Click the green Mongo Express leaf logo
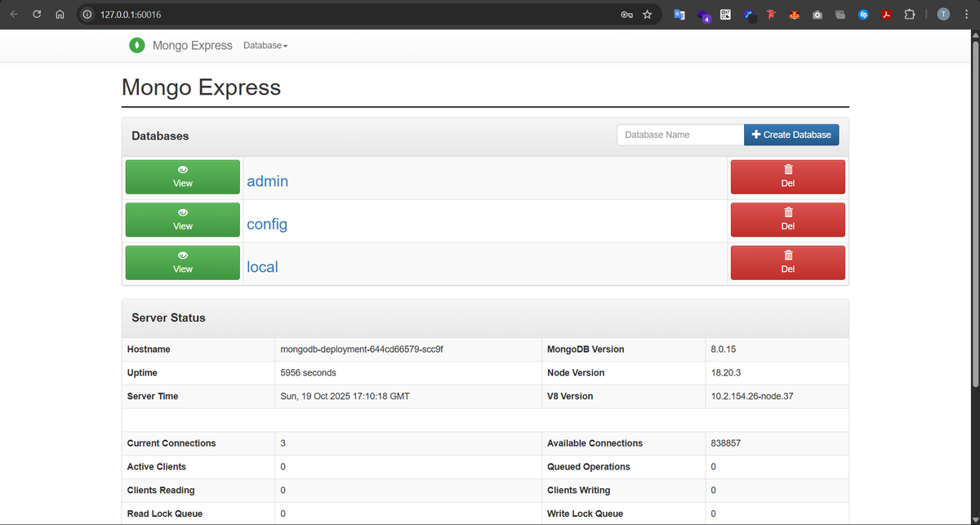Screen dimensions: 980x525 click(x=137, y=46)
